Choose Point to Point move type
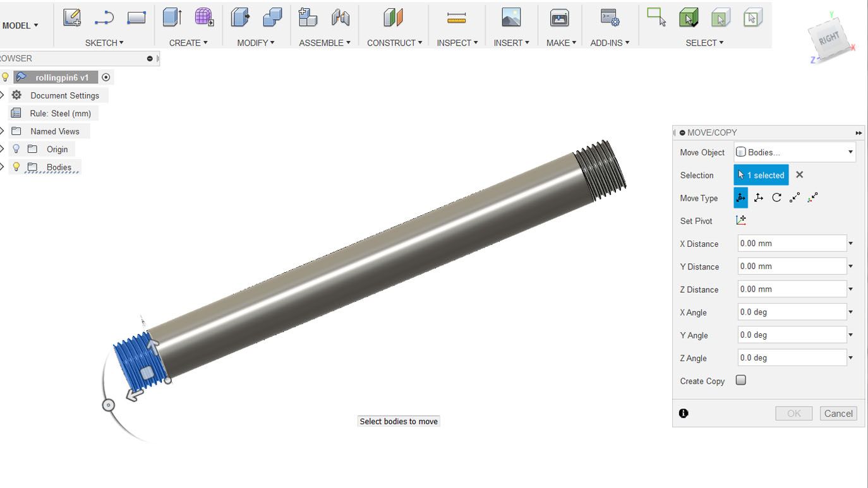This screenshot has height=488, width=868. 795,198
